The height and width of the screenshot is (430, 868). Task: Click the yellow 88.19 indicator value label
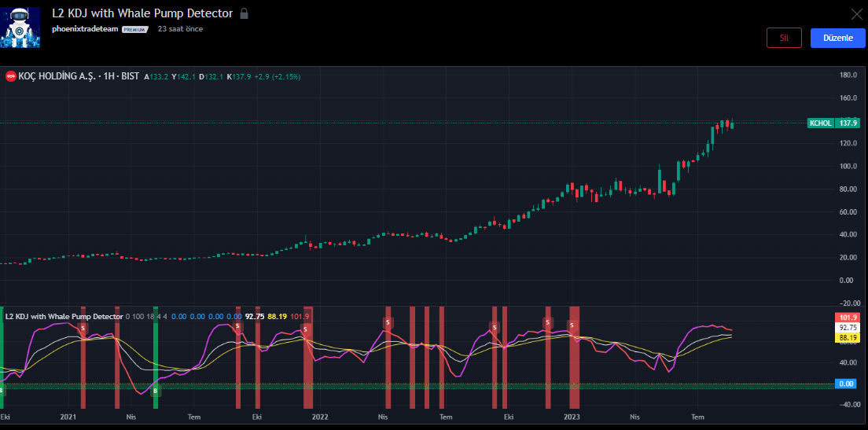[847, 337]
